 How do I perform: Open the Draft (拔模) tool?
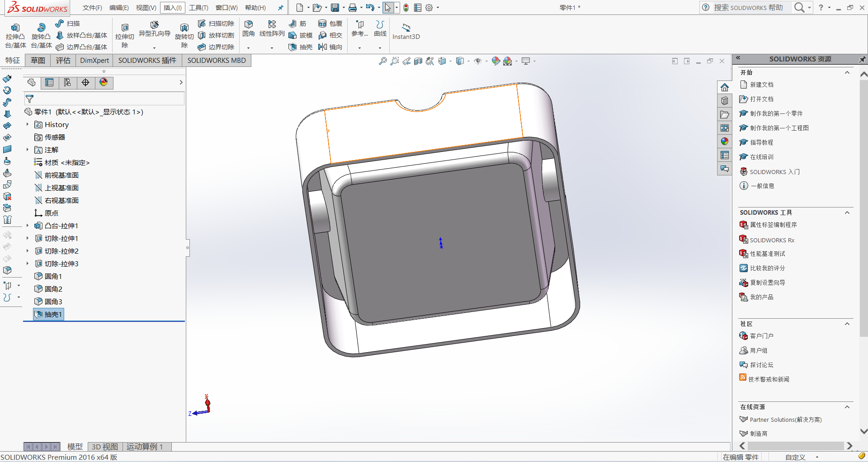click(300, 35)
